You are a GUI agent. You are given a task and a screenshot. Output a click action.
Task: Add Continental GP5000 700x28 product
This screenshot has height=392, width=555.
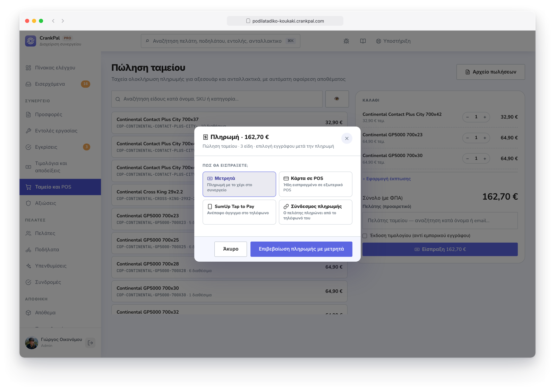(229, 267)
